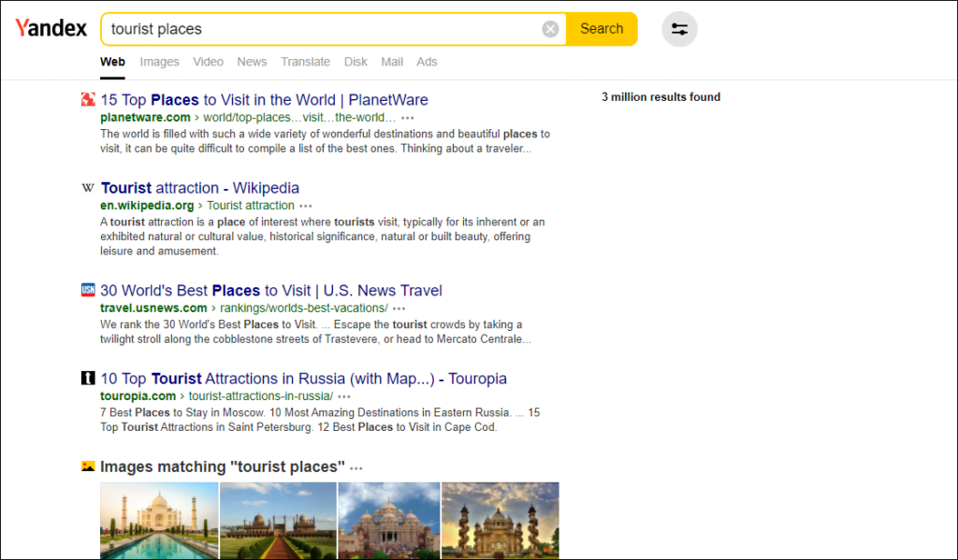Click the images section landscape icon

pos(87,466)
